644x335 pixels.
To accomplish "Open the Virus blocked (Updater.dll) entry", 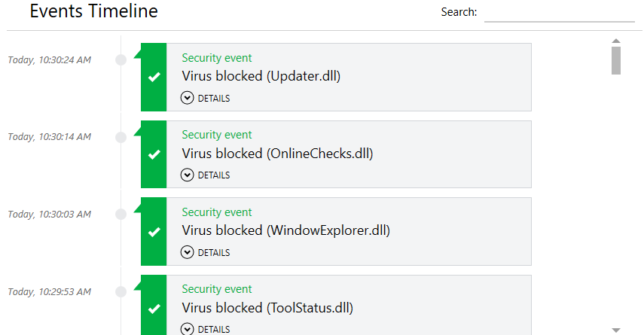I will tap(261, 76).
